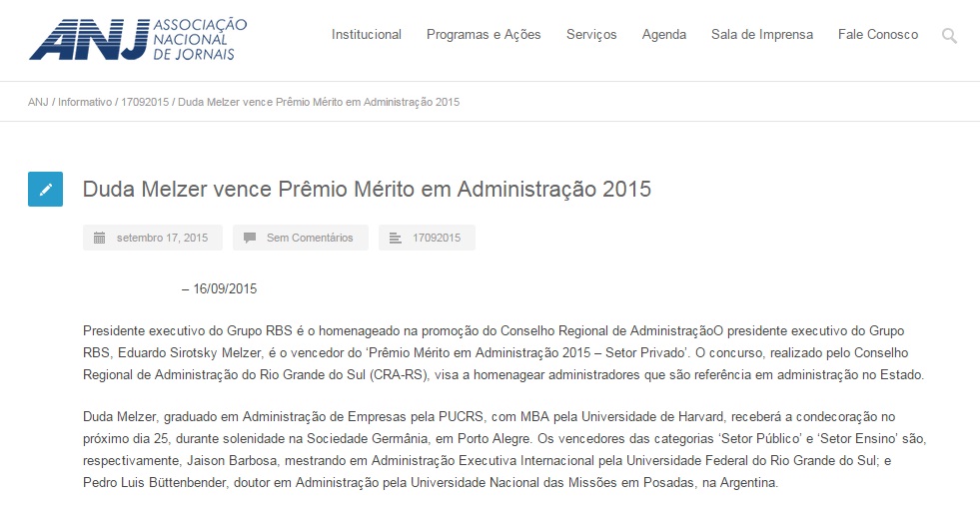
Task: Click the ANJ Associação Nacional de Jornais logo
Action: [x=138, y=39]
